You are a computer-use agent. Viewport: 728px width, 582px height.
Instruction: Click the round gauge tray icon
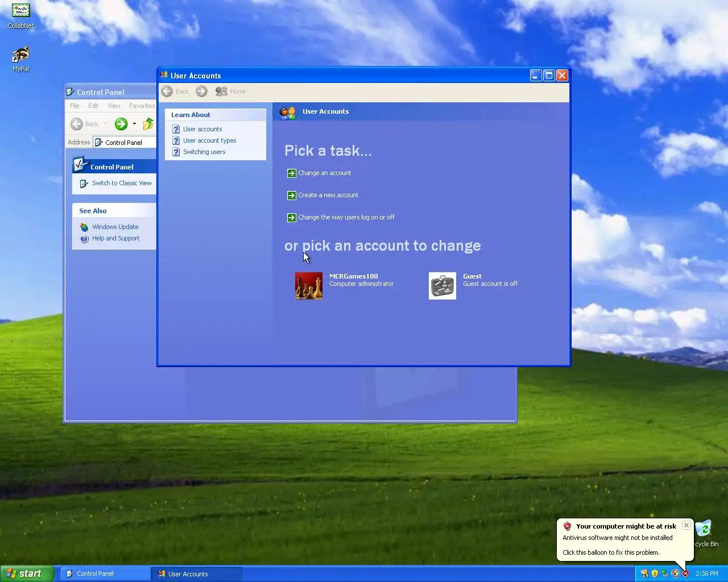coord(675,573)
